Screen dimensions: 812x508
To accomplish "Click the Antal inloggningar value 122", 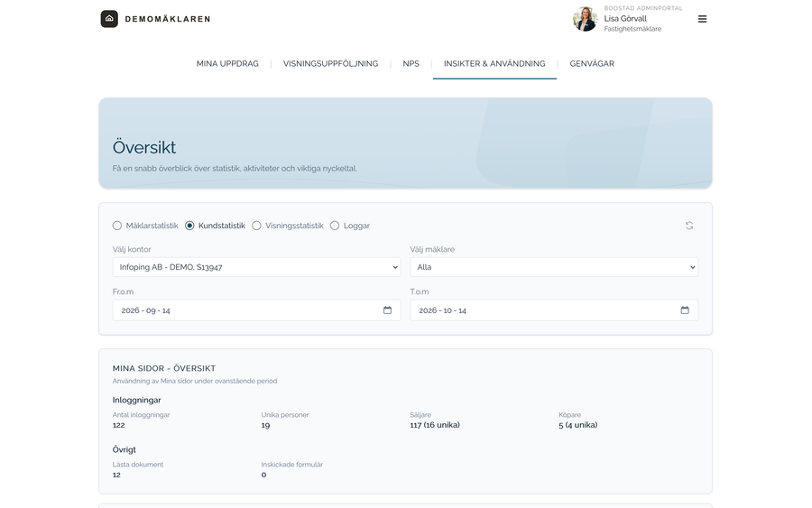I will click(x=118, y=425).
